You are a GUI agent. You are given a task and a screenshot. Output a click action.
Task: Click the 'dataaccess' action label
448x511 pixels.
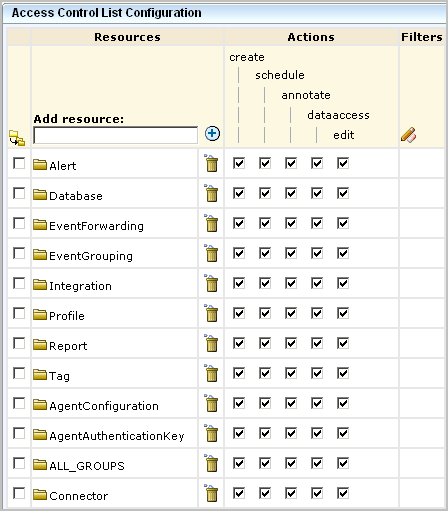click(338, 115)
